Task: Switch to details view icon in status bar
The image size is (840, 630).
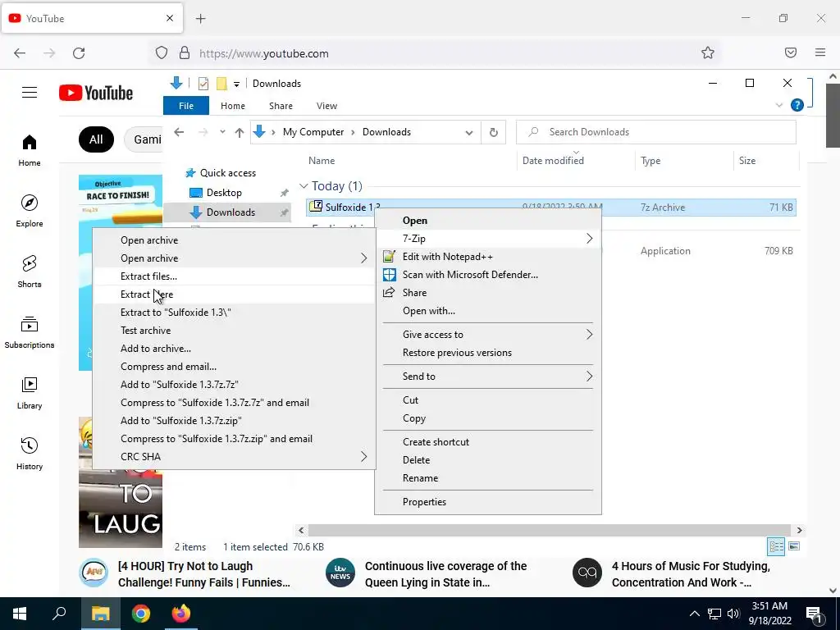Action: click(776, 546)
